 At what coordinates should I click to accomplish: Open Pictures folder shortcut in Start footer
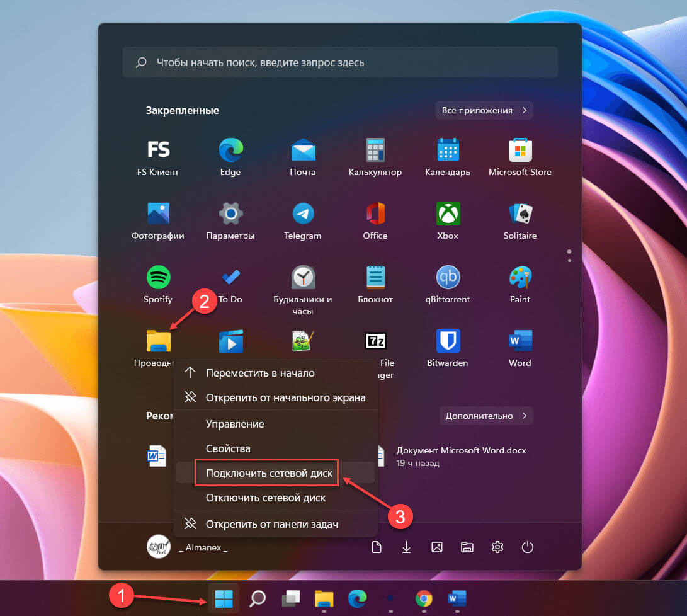(437, 547)
